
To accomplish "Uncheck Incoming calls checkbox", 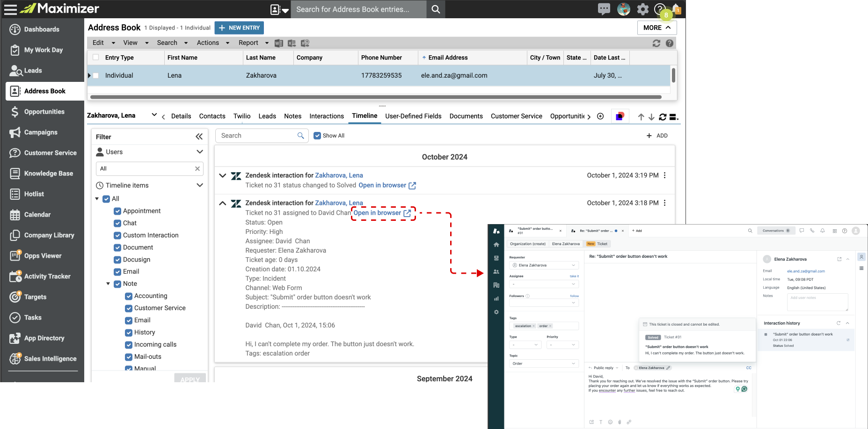I will (x=129, y=345).
